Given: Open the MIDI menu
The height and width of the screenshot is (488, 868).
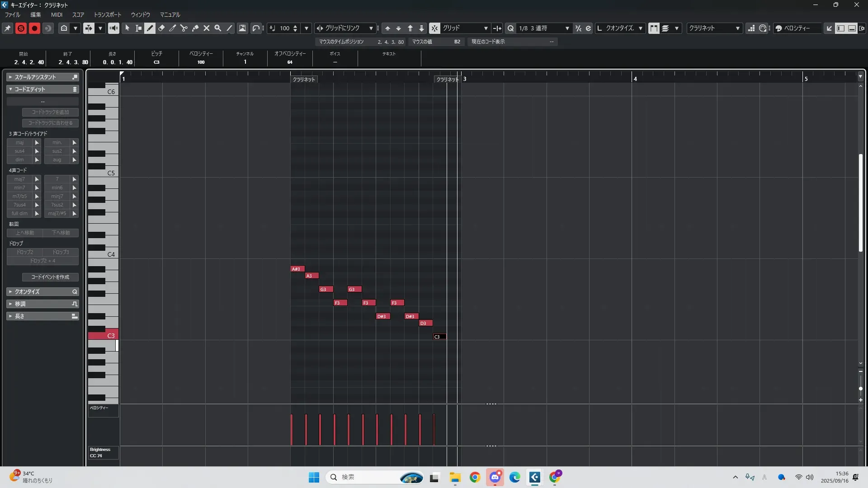Looking at the screenshot, I should (x=57, y=14).
